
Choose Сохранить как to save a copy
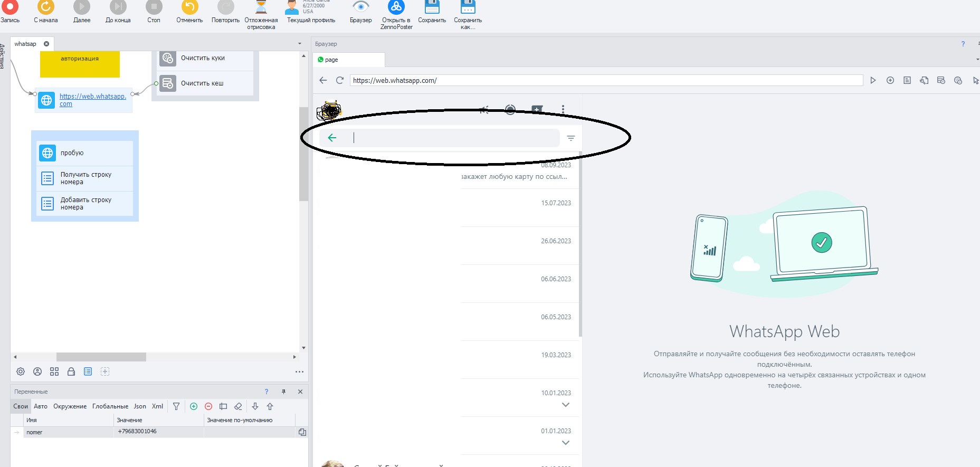point(468,15)
